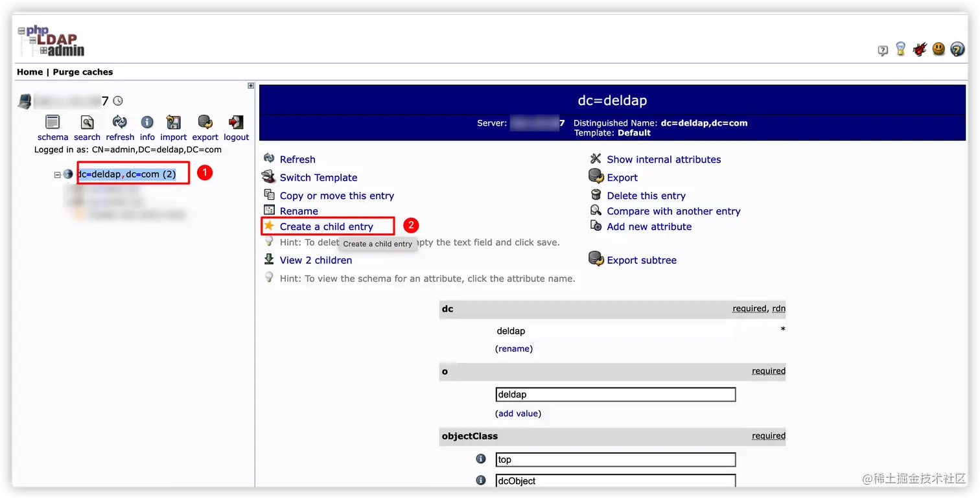Collapse the dc=deldap,dc=com tree node

pyautogui.click(x=57, y=174)
